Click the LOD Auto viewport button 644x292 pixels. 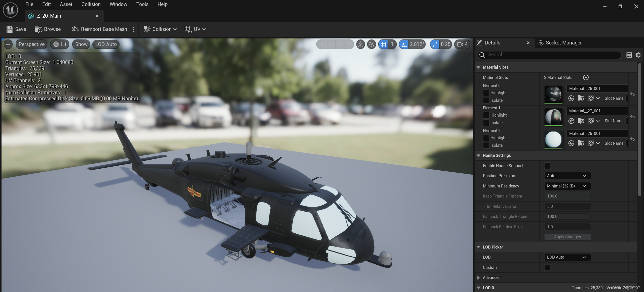[106, 44]
